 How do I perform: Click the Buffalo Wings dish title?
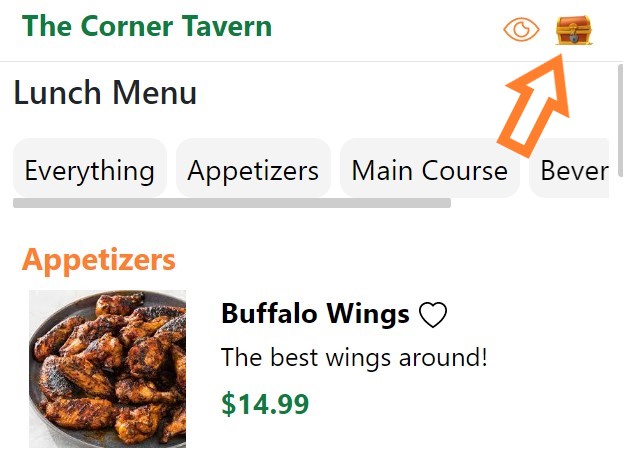coord(315,314)
